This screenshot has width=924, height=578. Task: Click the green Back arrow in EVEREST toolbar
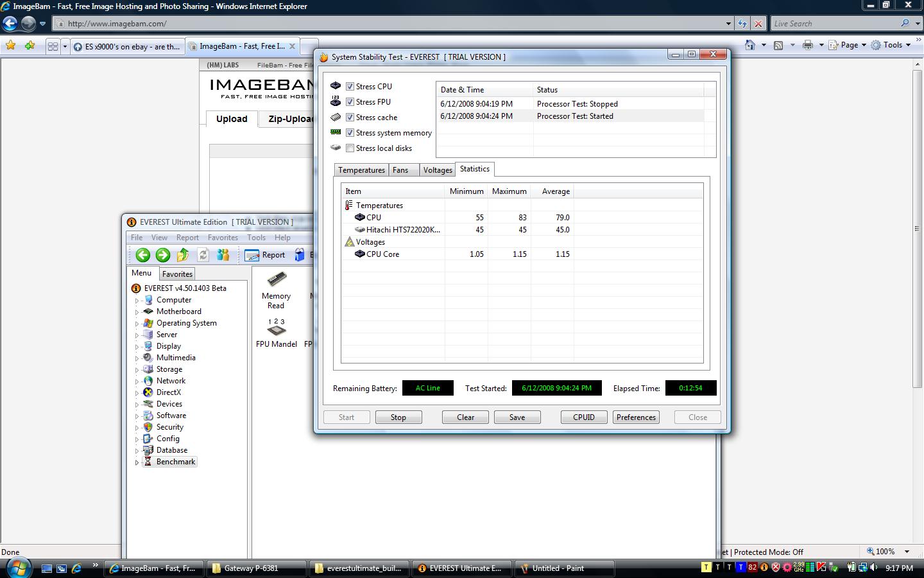click(x=142, y=255)
